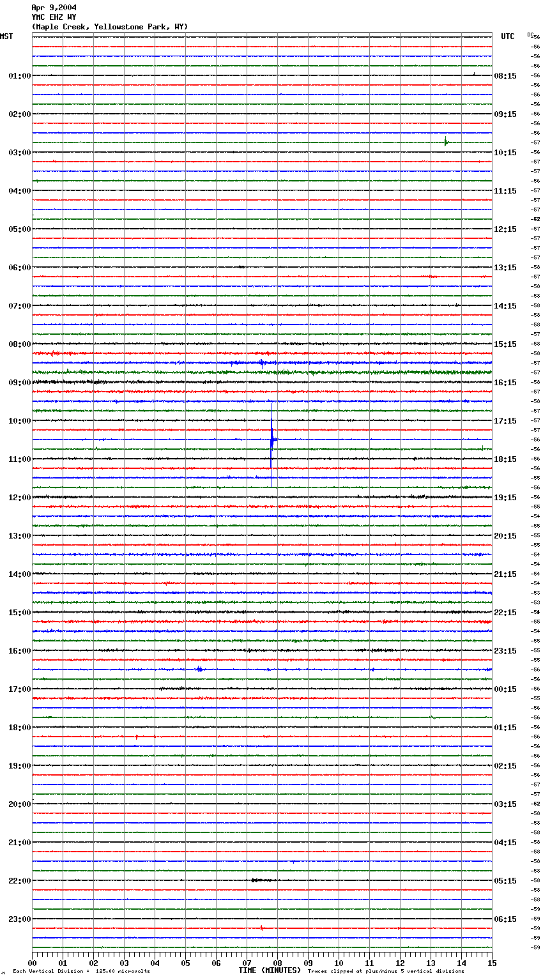Select the MST time label '02:00'
543x980 pixels.
(20, 114)
